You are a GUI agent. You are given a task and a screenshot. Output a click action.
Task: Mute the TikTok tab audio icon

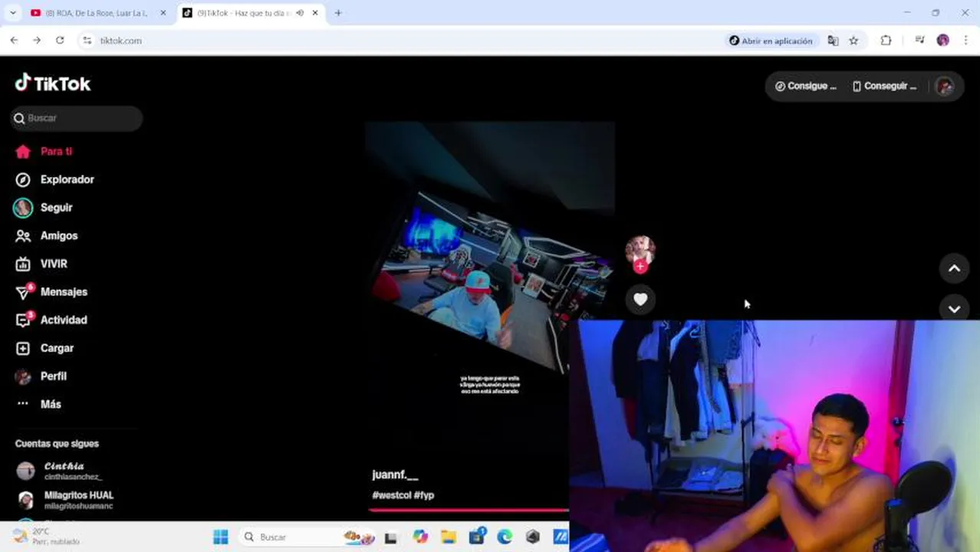tap(300, 13)
